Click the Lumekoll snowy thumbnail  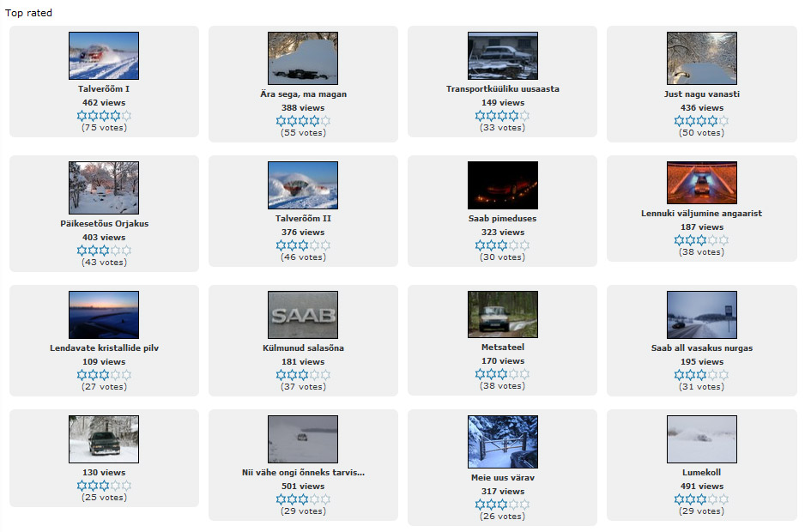click(701, 439)
